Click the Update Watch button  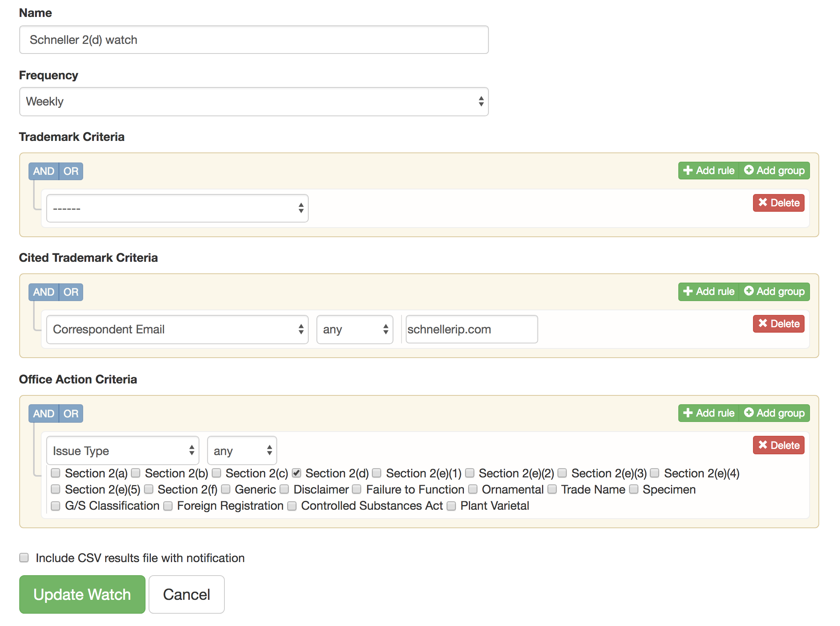[82, 594]
